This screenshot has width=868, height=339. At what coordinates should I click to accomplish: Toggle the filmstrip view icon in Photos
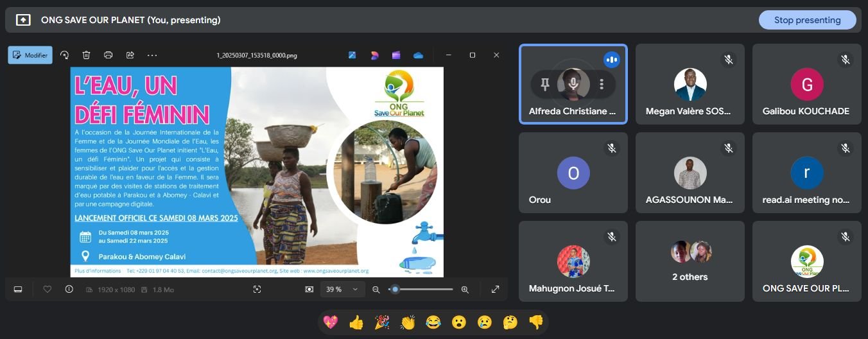(18, 290)
